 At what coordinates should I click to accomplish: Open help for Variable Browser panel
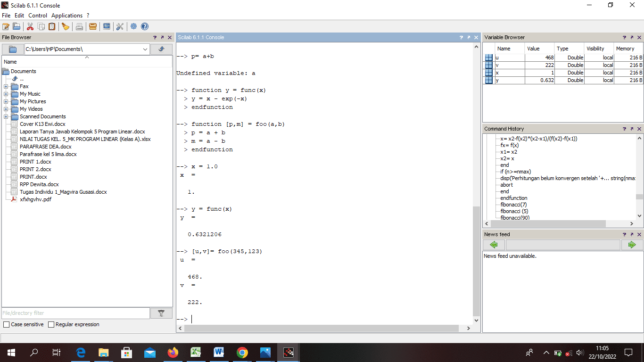(624, 37)
